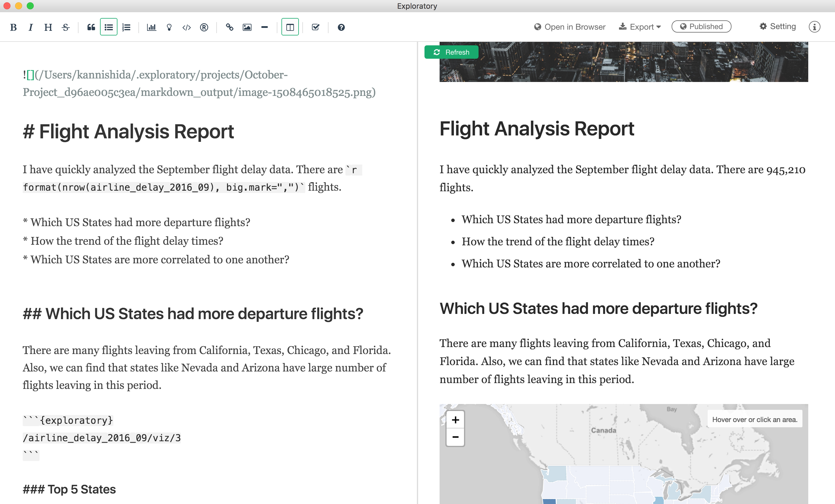Click the '# Flight Analysis Report' heading in editor
The image size is (835, 504).
pos(128,131)
